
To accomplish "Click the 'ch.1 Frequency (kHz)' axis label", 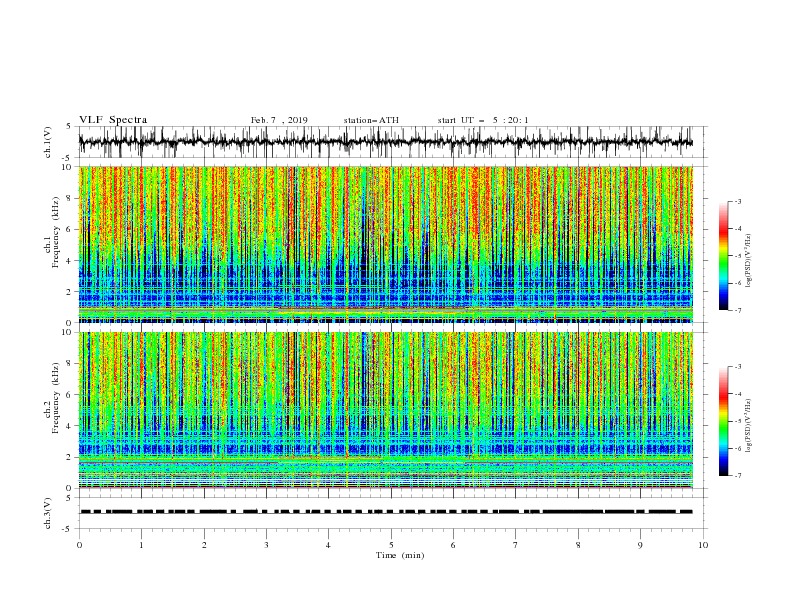I will [52, 230].
